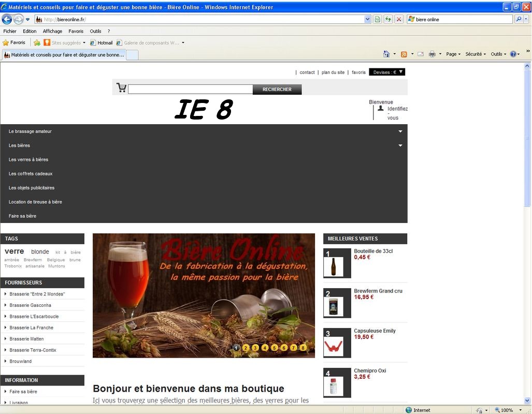Open the Fichier menu
This screenshot has height=414, width=532.
(9, 31)
